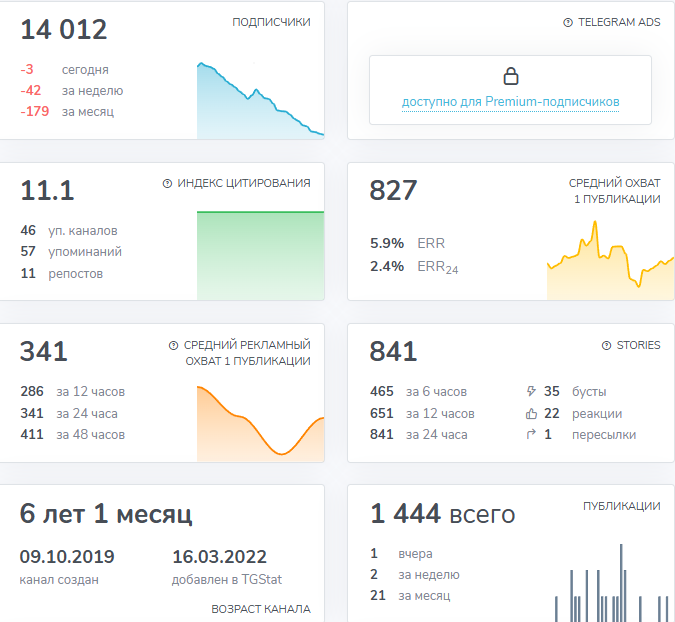Click the forward arrow icon next to пересылки
The height and width of the screenshot is (622, 675).
[x=530, y=435]
